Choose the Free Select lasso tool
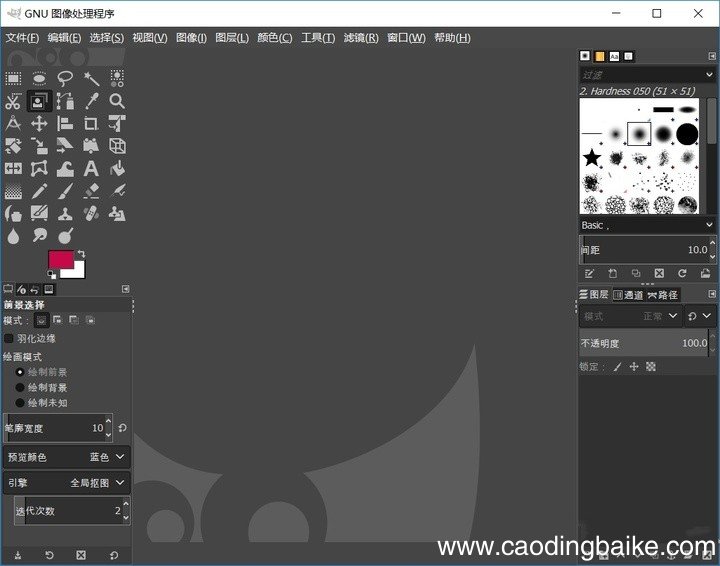720x566 pixels. (x=65, y=78)
